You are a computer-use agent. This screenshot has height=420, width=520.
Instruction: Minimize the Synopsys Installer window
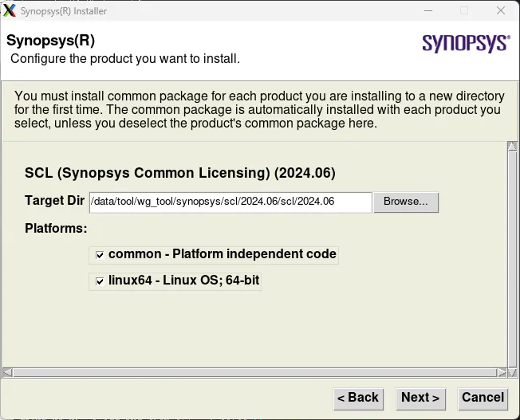(x=428, y=10)
